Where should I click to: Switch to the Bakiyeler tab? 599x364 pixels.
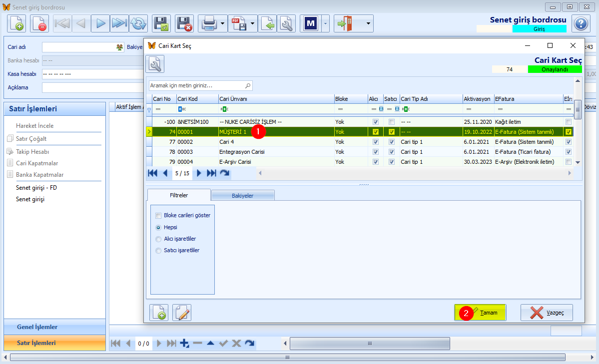(x=243, y=196)
